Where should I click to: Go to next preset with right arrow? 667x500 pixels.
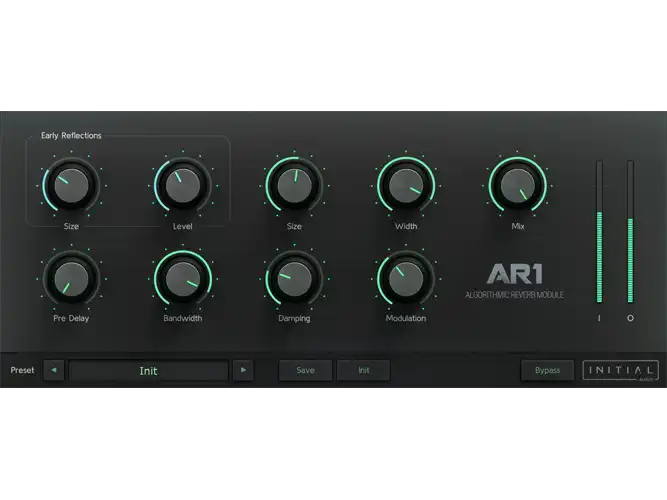pyautogui.click(x=243, y=370)
